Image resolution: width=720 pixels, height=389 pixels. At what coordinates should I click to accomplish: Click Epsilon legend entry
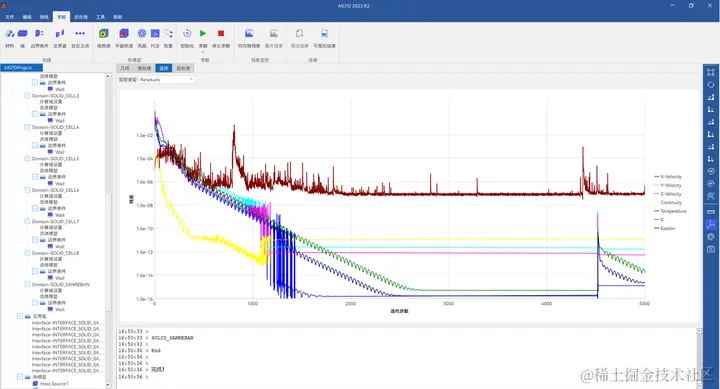tap(665, 228)
